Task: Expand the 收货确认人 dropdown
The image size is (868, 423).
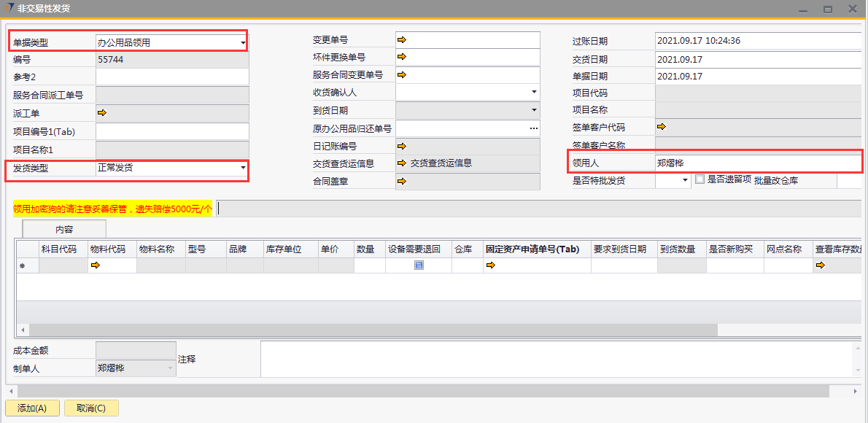Action: (x=534, y=92)
